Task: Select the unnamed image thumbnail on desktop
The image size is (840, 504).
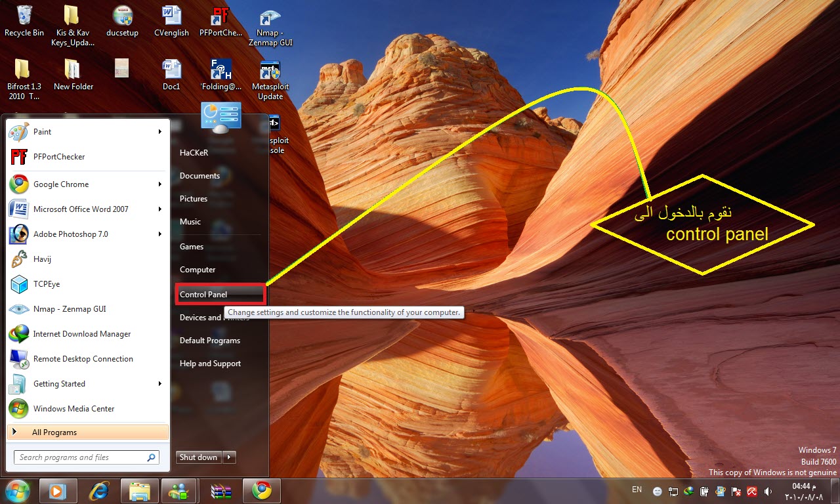Action: (x=121, y=68)
